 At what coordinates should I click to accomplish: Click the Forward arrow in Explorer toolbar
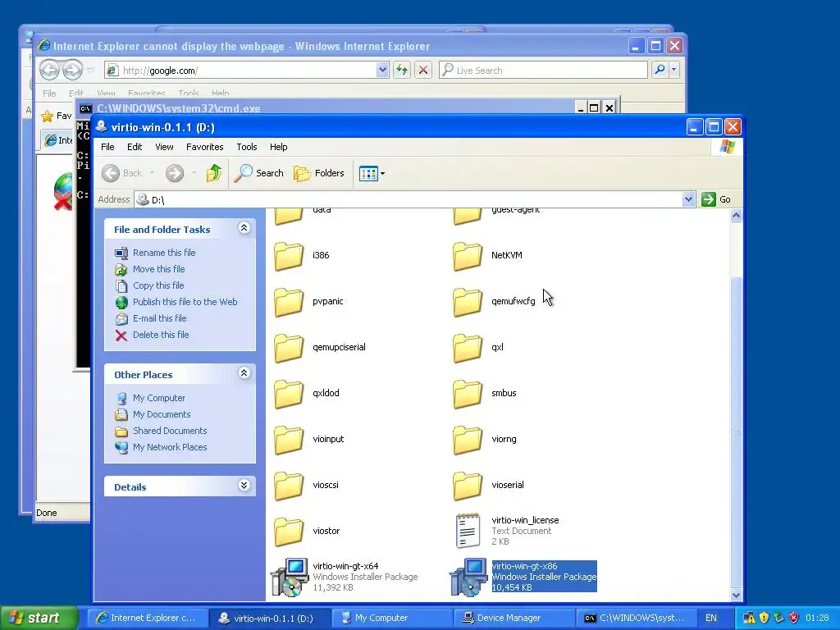[175, 173]
